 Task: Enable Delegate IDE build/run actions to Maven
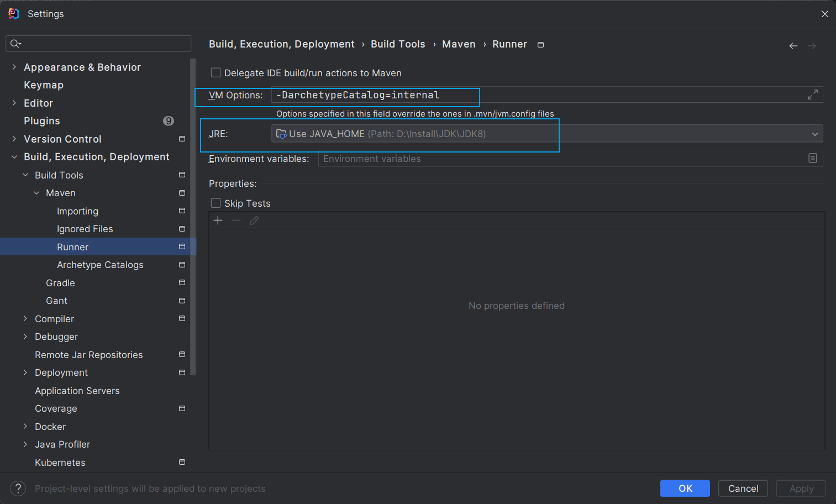(x=216, y=72)
